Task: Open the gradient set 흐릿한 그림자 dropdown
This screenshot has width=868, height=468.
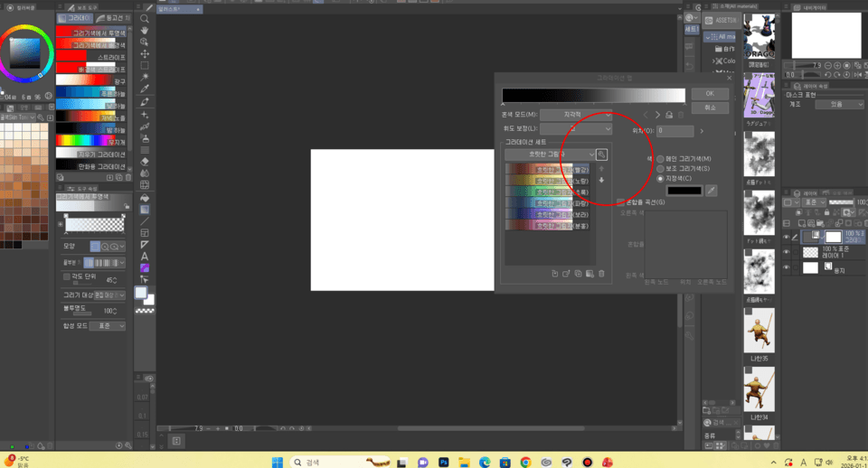Action: tap(550, 154)
